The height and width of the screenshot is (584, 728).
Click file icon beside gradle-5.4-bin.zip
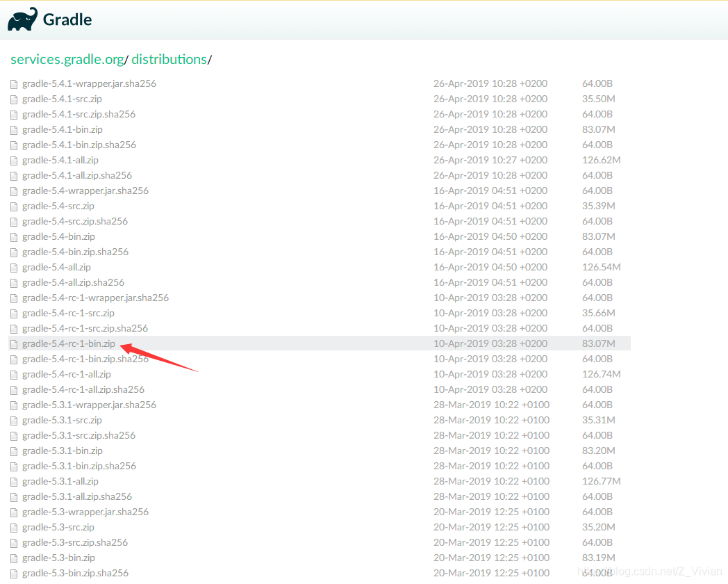pyautogui.click(x=14, y=237)
